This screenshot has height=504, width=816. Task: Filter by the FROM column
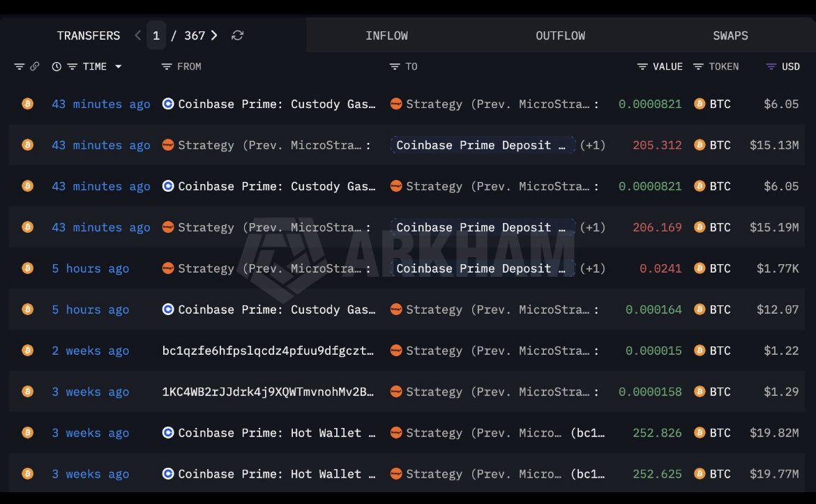167,67
